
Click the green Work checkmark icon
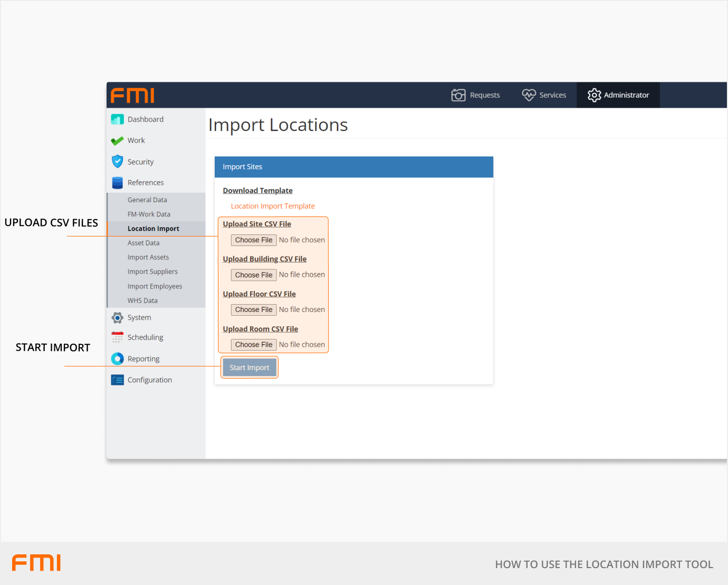click(x=117, y=141)
